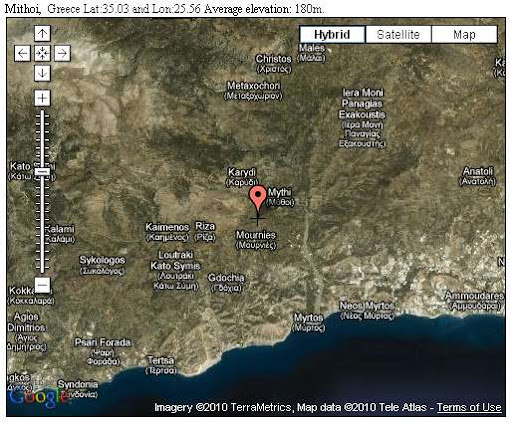Click the Anatoli place label
The image size is (512, 423).
coord(478,176)
